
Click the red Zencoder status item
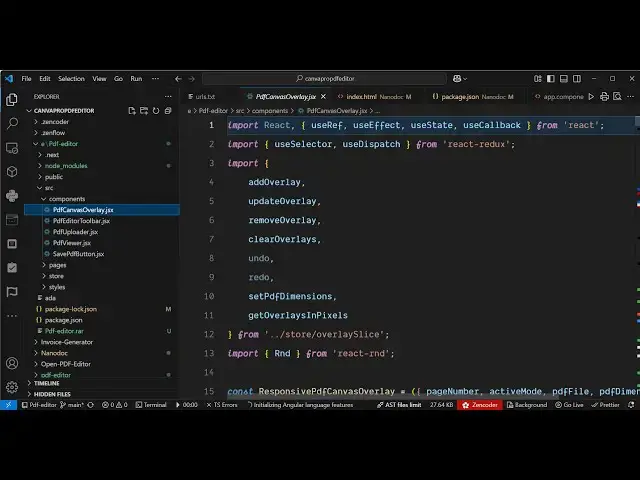tap(480, 405)
